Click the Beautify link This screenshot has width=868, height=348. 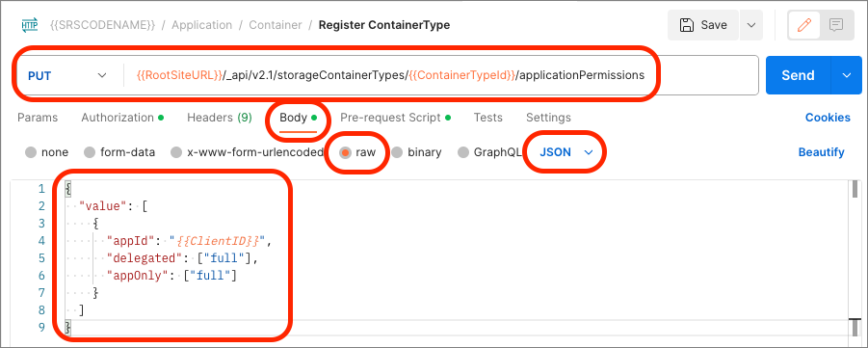821,152
